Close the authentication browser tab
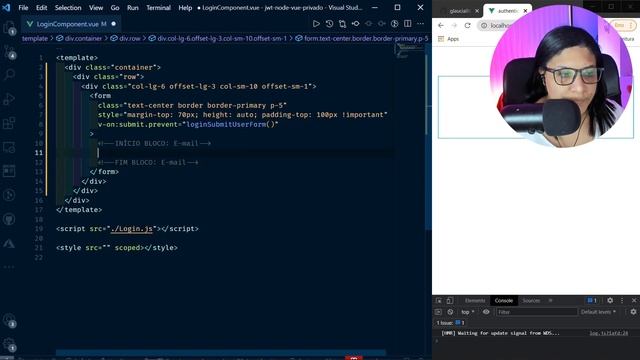This screenshot has height=360, width=640. click(x=525, y=11)
